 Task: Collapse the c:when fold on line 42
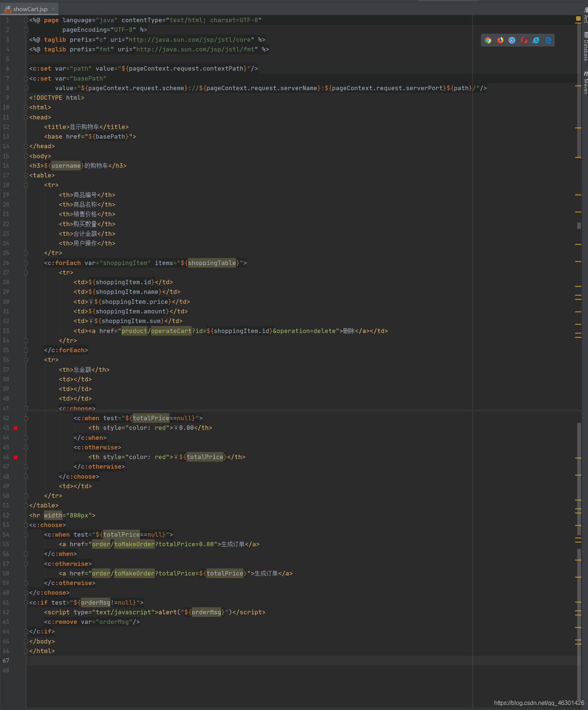pyautogui.click(x=26, y=418)
